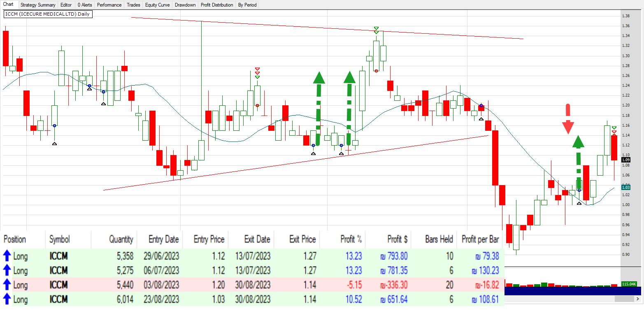Sort trades by the Symbol column header
644x313 pixels.
(x=60, y=239)
